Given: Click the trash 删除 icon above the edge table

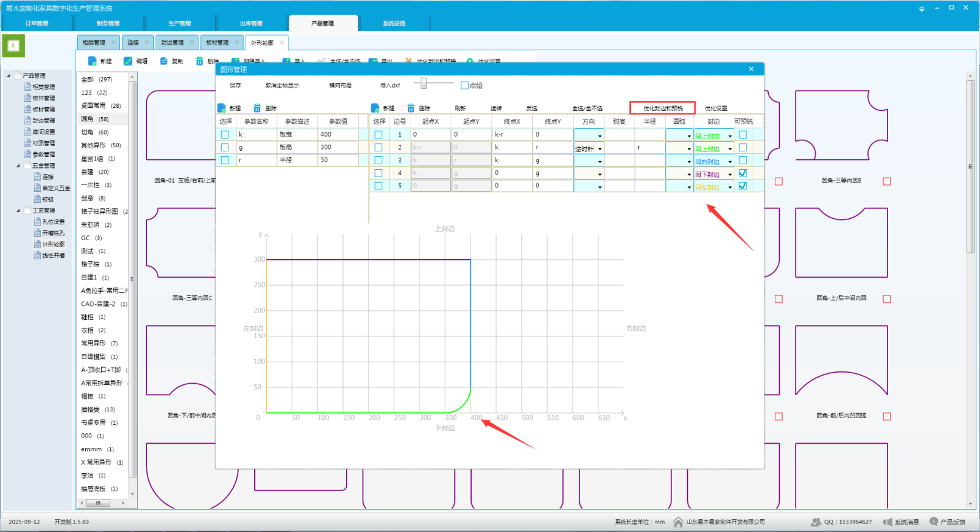Looking at the screenshot, I should pos(411,108).
